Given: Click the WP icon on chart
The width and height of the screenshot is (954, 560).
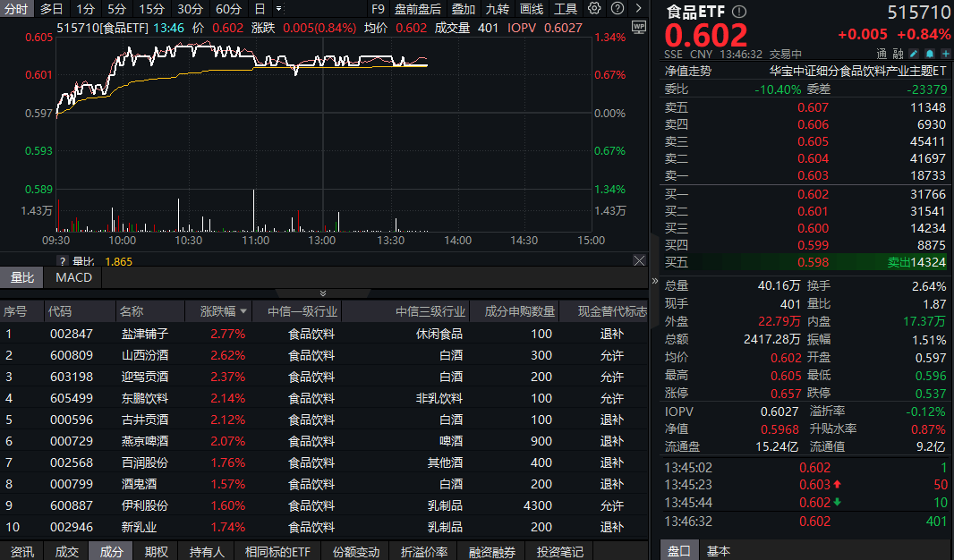Looking at the screenshot, I should (638, 27).
